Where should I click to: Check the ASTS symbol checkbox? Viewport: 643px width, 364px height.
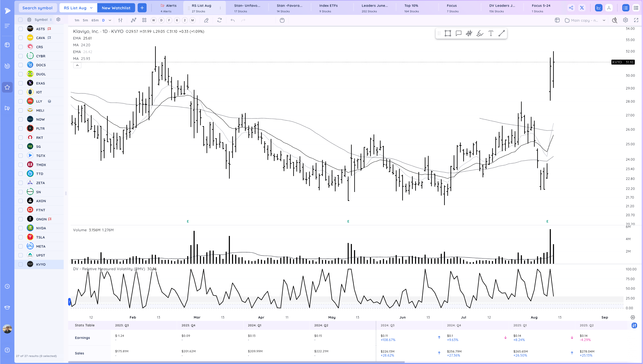point(21,29)
